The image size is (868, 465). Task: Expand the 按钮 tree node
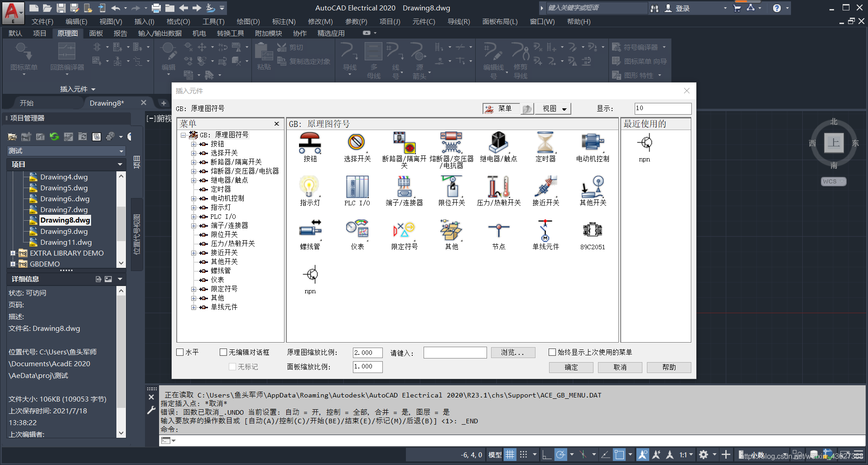(x=193, y=144)
